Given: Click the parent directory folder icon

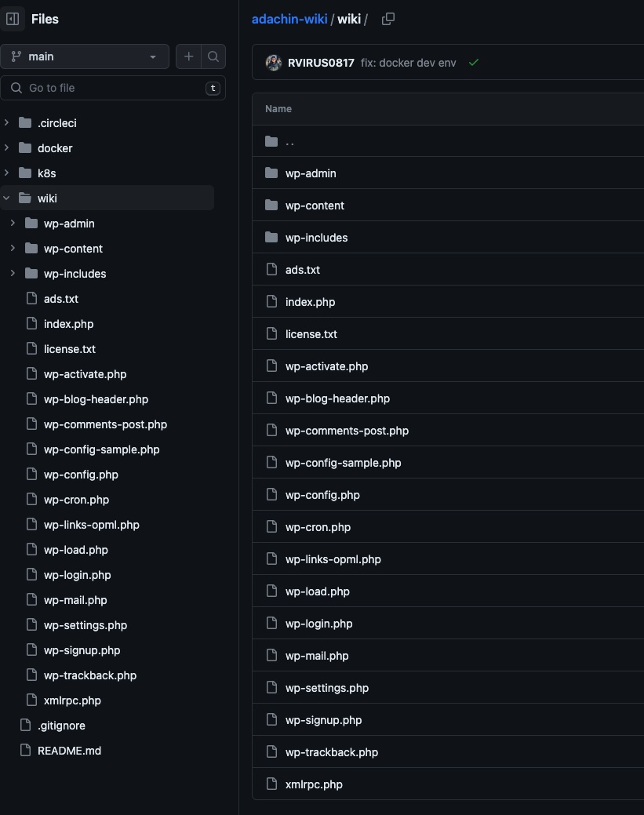Looking at the screenshot, I should click(x=271, y=141).
